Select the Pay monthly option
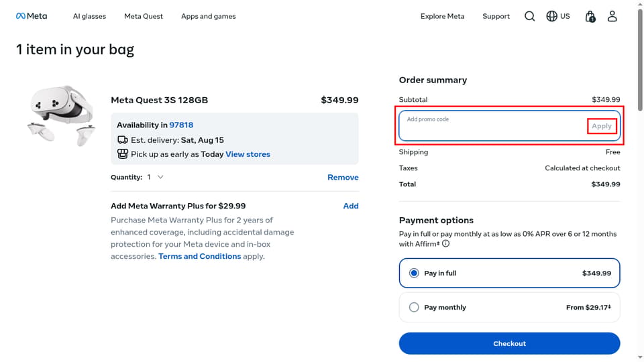This screenshot has width=644, height=362. [509, 307]
